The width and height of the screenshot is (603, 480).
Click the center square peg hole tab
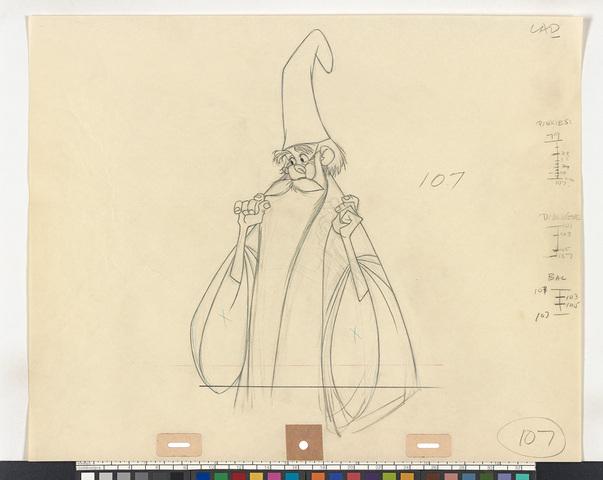[x=304, y=441]
